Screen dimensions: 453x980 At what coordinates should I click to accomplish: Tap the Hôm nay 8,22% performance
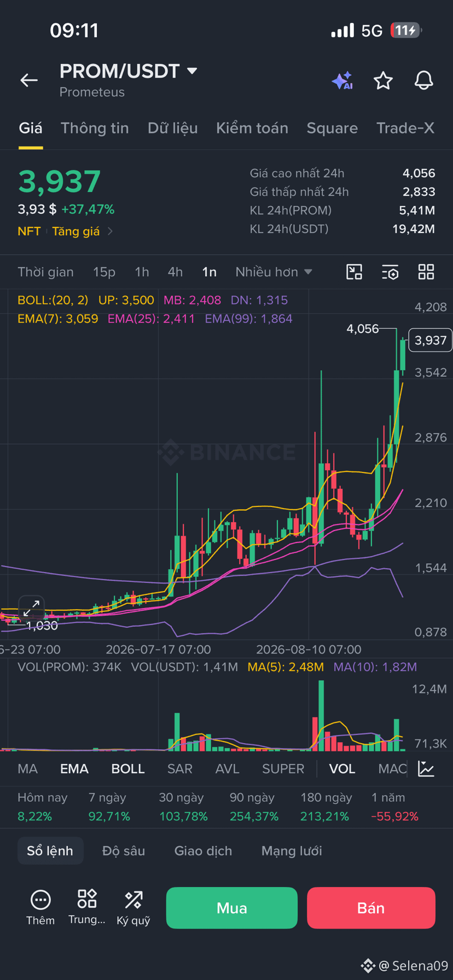(x=43, y=807)
